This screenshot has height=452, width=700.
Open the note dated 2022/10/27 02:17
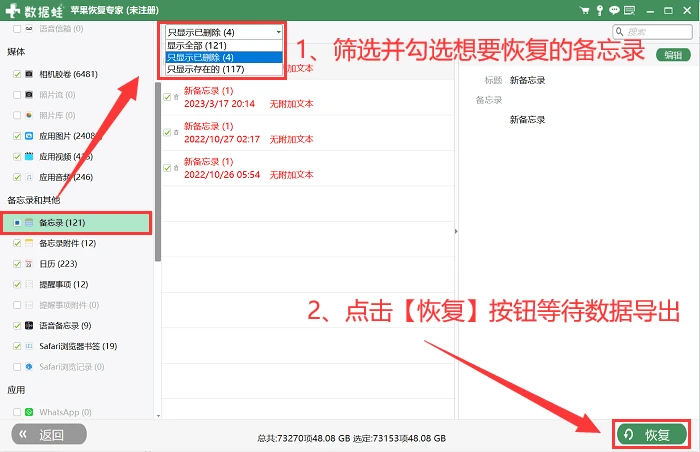click(x=308, y=133)
